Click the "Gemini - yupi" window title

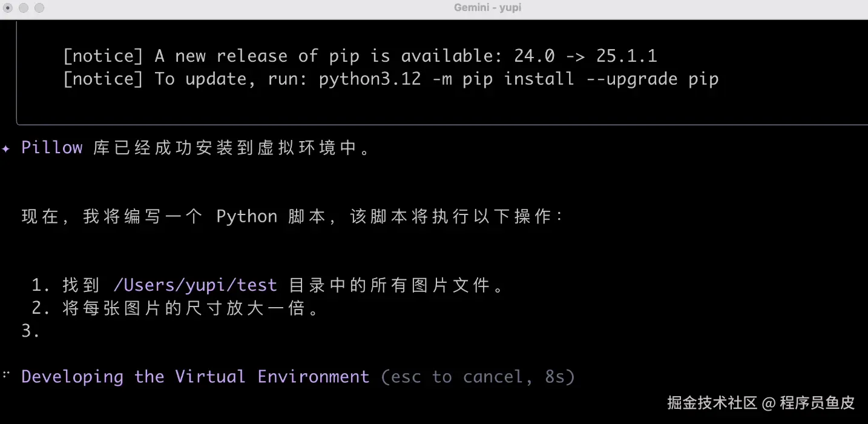point(487,8)
